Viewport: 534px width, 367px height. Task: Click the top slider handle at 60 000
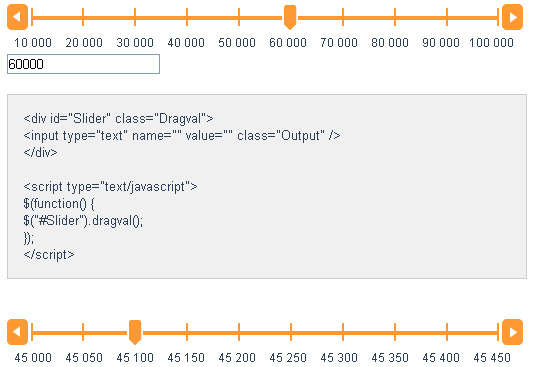[x=290, y=17]
